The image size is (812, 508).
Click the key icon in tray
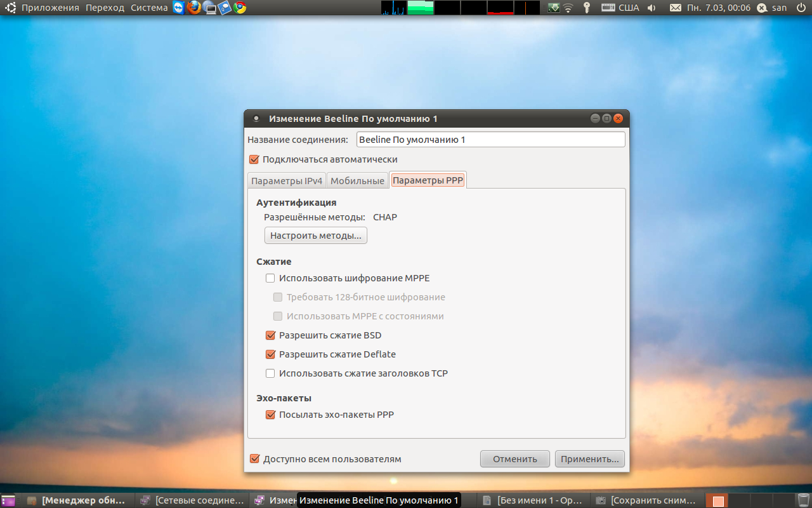(587, 8)
